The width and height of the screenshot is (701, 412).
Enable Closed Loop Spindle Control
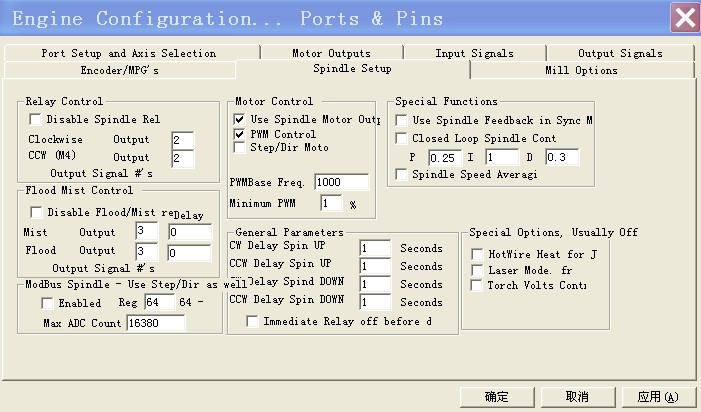pos(402,138)
